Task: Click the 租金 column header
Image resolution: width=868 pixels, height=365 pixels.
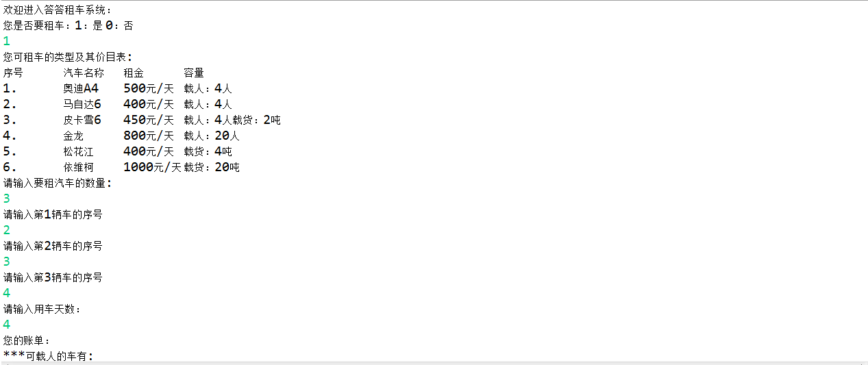Action: [134, 73]
